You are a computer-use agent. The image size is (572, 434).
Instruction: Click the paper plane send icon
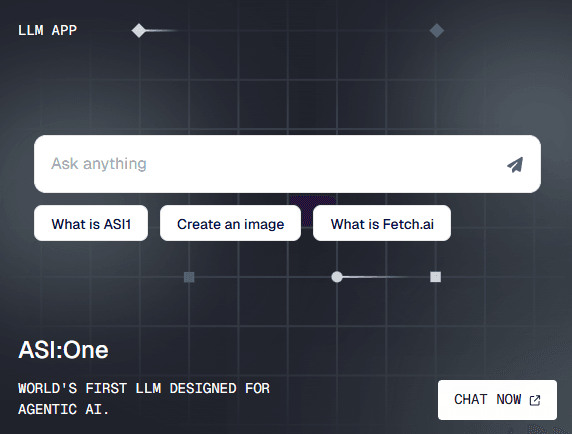point(515,164)
